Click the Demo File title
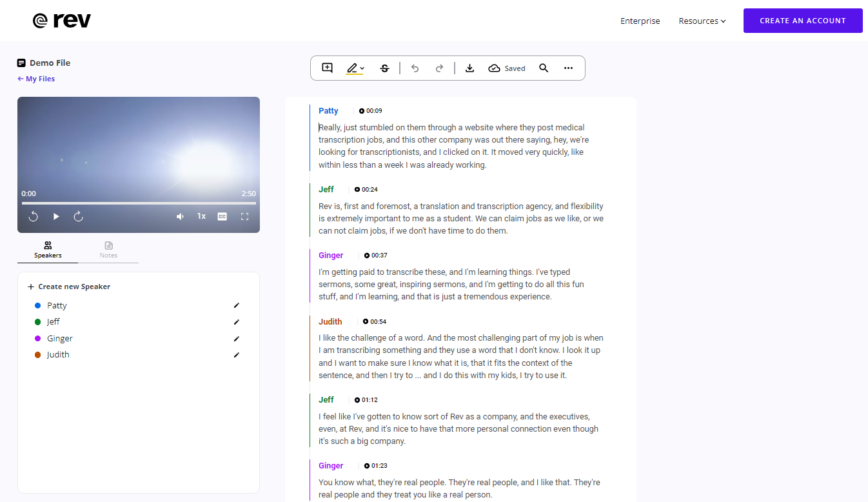Viewport: 868px width, 502px height. coord(50,63)
